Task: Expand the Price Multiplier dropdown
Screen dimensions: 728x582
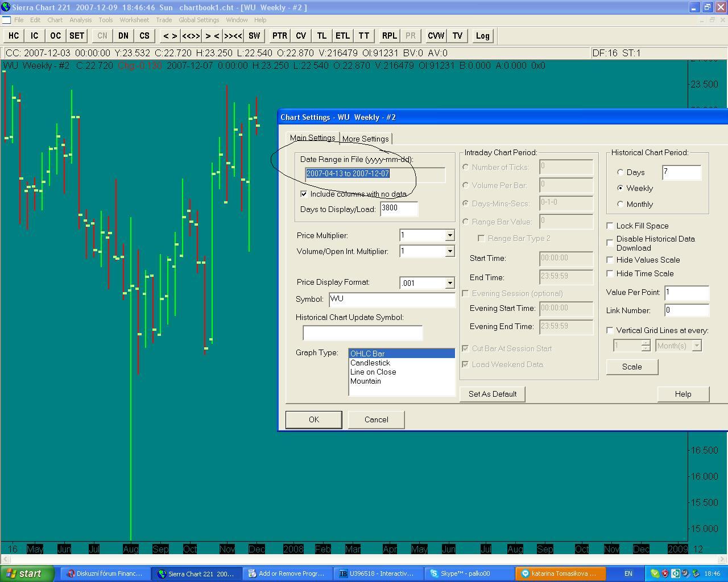Action: (449, 235)
